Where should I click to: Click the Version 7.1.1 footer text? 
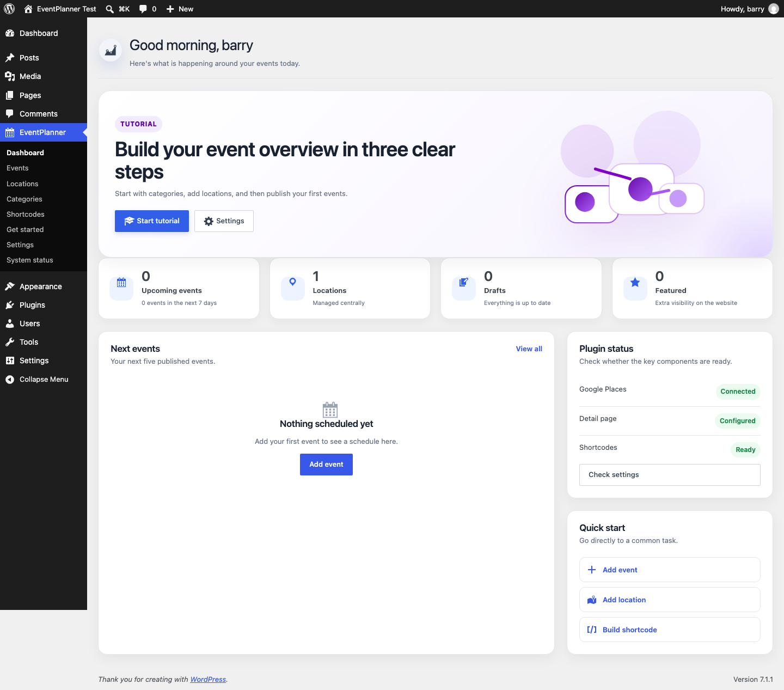tap(753, 680)
